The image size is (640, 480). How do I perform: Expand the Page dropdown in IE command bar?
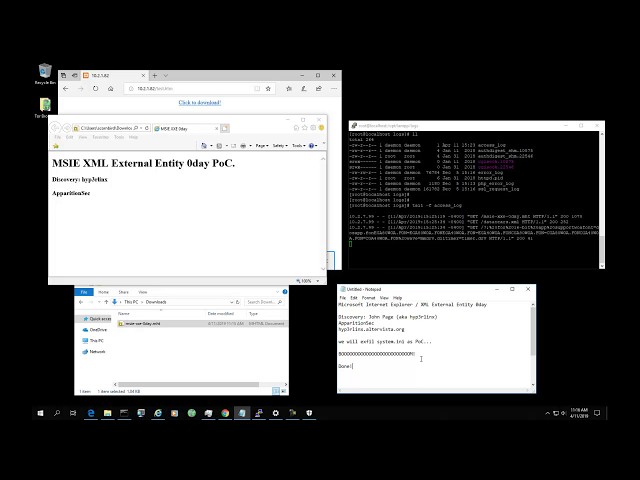(262, 146)
